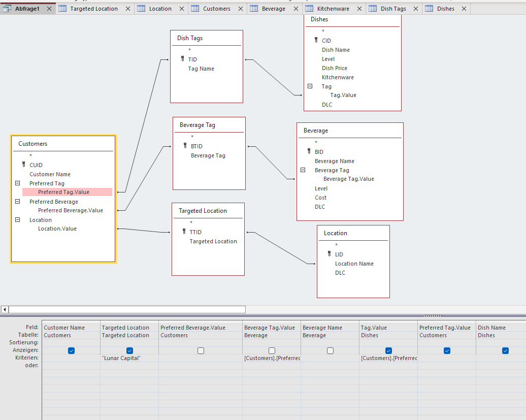Click the key icon beside CUID
This screenshot has height=420, width=526.
pyautogui.click(x=23, y=165)
